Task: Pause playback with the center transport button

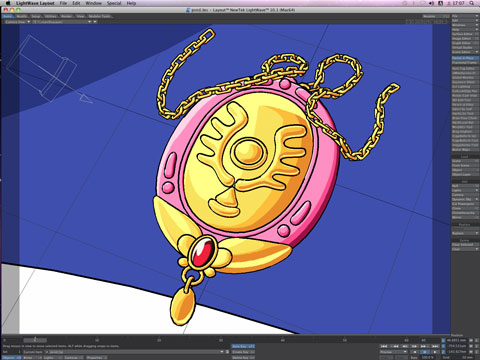Action: point(425,352)
